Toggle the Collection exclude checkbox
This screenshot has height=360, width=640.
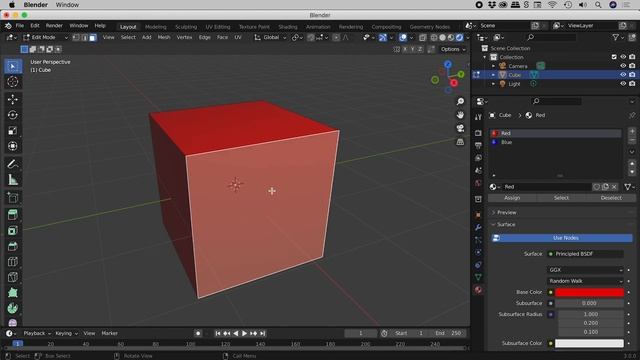614,57
